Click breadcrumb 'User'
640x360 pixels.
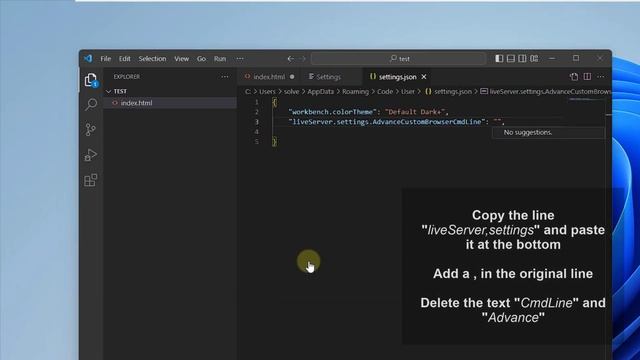point(408,91)
